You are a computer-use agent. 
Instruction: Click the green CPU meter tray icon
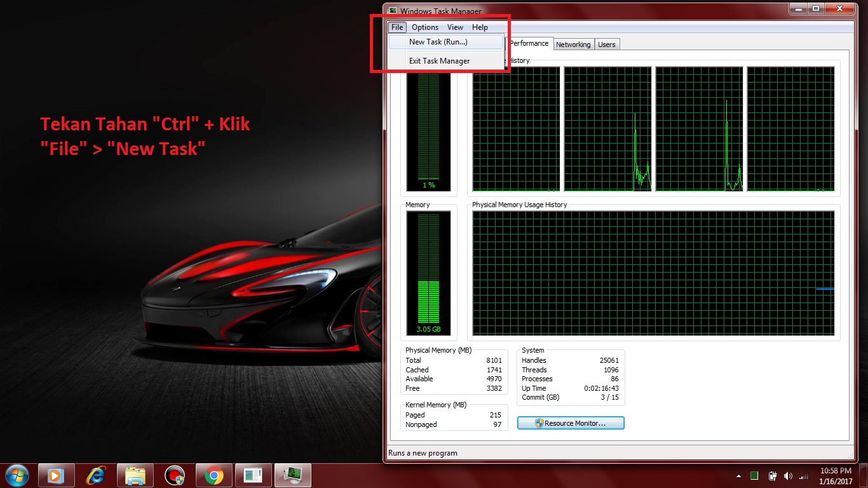pos(754,476)
